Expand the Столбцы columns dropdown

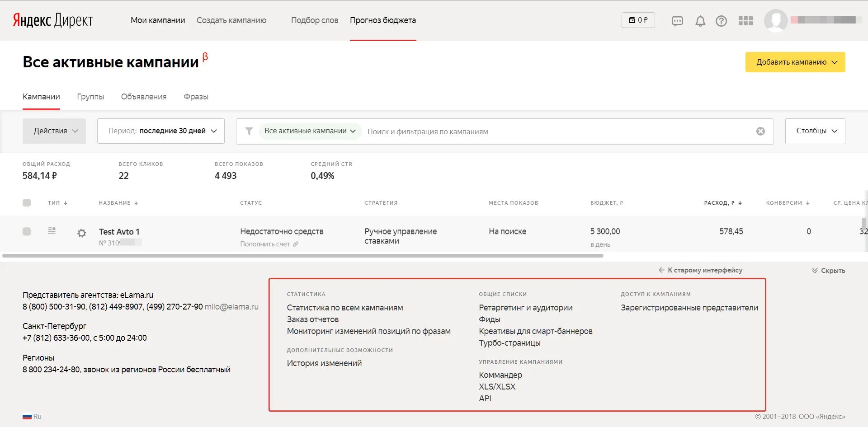[x=815, y=131]
